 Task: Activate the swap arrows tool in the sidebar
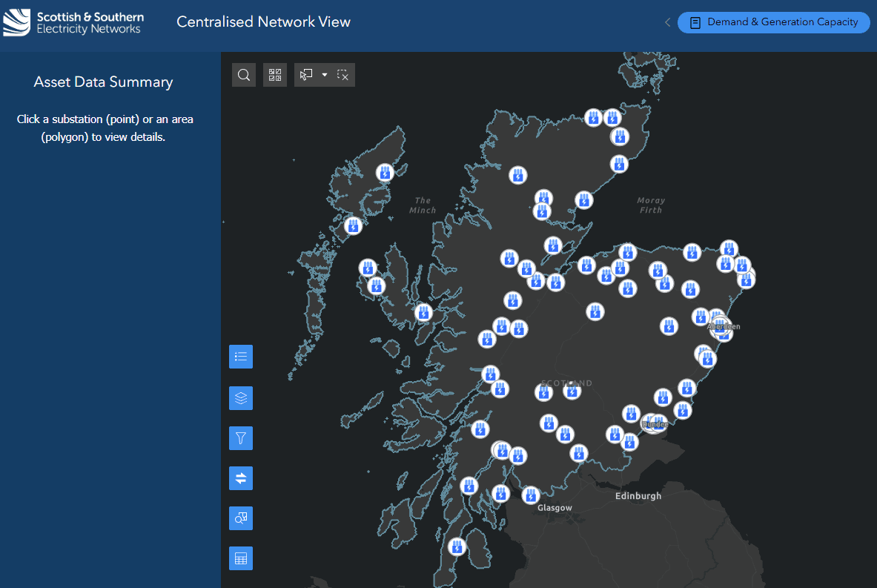click(240, 478)
